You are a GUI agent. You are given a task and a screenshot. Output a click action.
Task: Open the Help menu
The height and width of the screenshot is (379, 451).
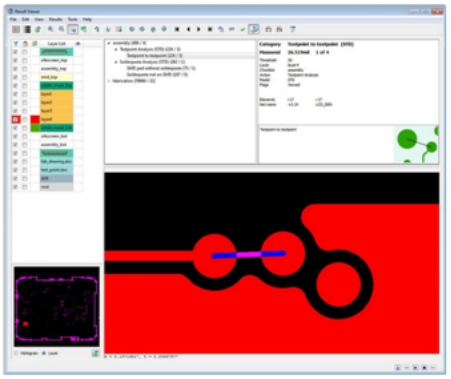coord(87,19)
